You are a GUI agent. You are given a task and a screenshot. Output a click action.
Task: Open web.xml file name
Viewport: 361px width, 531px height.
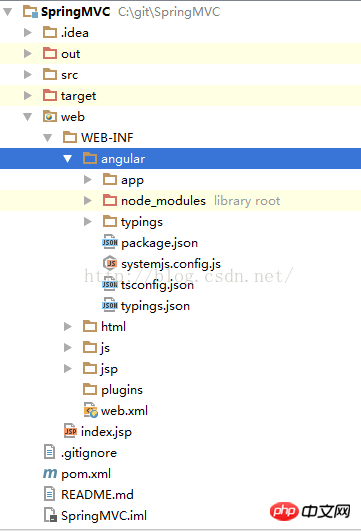pos(124,411)
